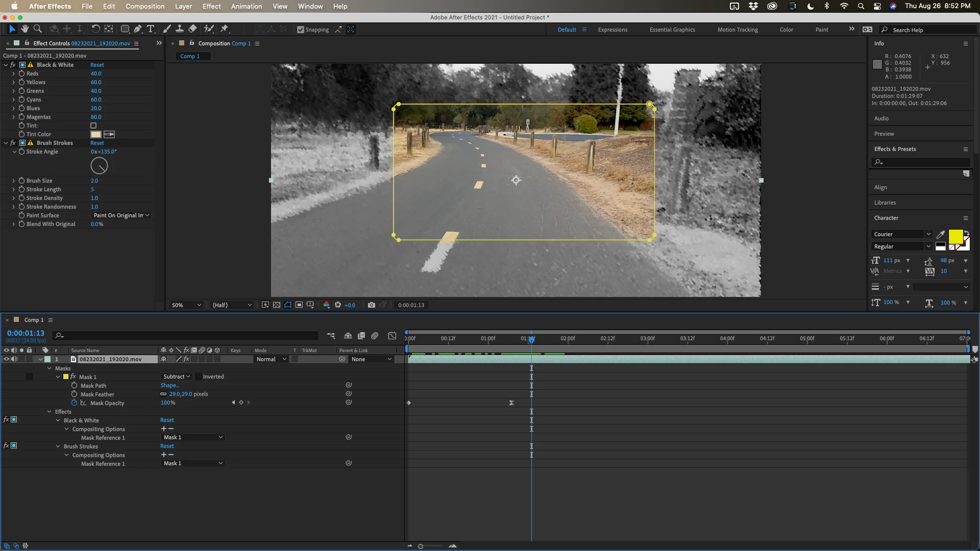Select the Type tool
The height and width of the screenshot is (551, 980).
[151, 29]
